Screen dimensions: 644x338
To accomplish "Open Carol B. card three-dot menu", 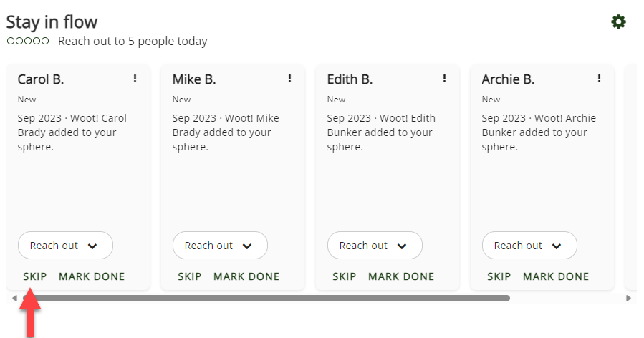I will 135,79.
